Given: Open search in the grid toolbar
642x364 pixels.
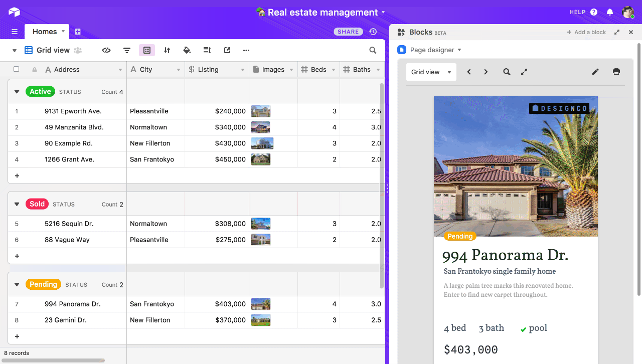Looking at the screenshot, I should [x=373, y=50].
